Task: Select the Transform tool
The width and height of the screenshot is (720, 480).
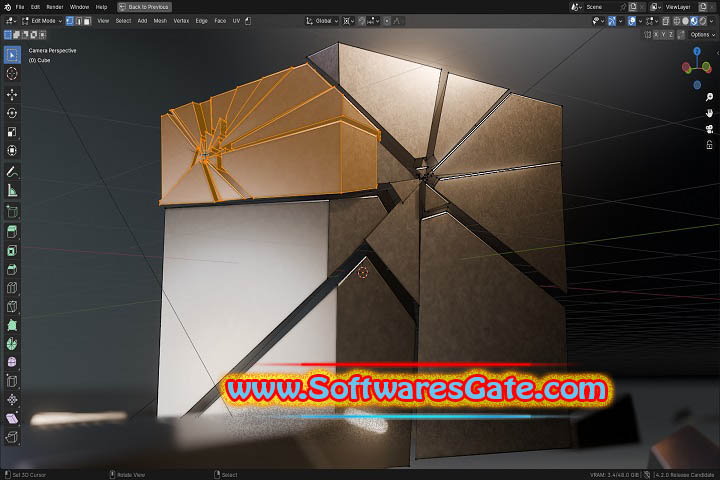Action: (x=12, y=151)
